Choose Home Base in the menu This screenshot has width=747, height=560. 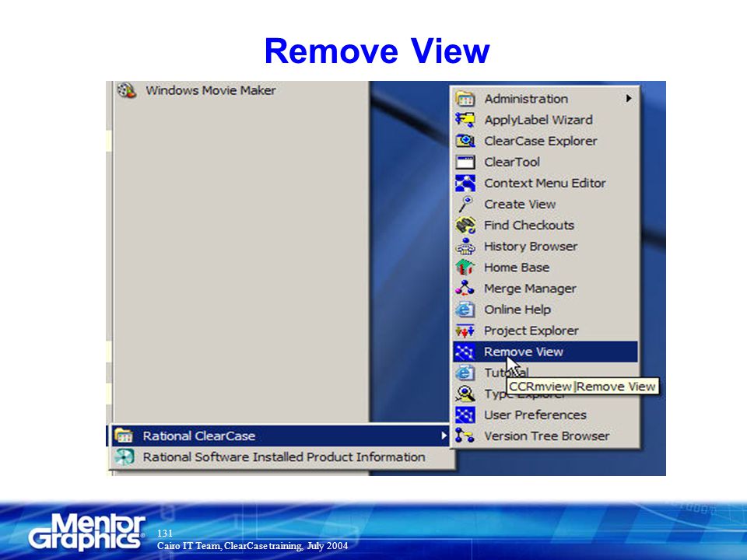545,267
